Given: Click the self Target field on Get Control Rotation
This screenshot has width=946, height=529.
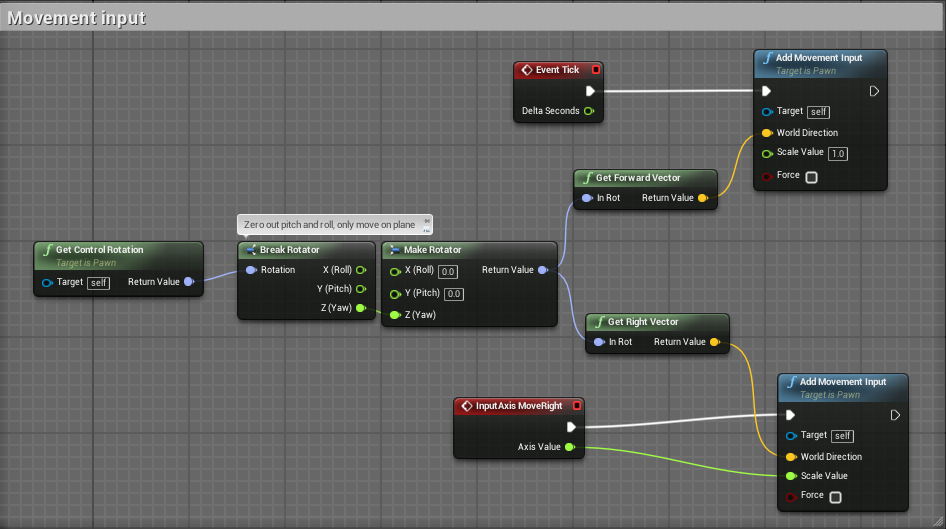Looking at the screenshot, I should [x=98, y=282].
